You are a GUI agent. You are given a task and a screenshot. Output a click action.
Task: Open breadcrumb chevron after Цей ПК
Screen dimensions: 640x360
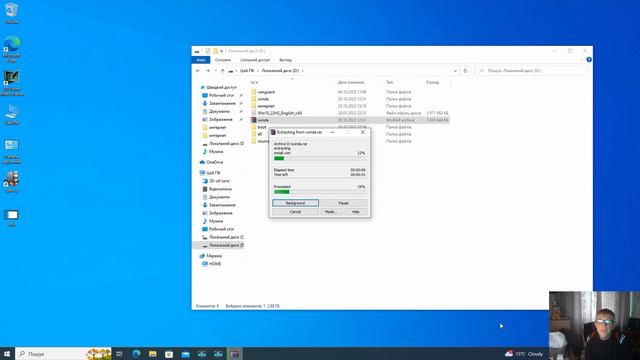(x=258, y=71)
